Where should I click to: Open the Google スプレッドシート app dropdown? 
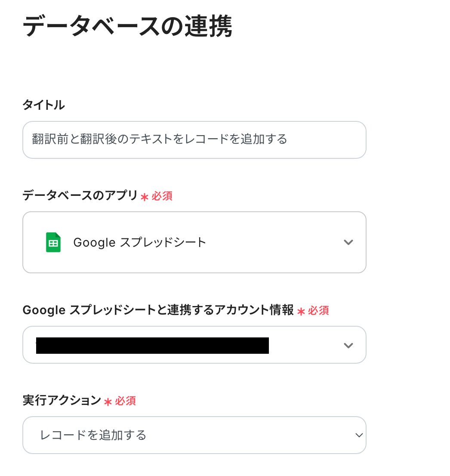pos(194,242)
